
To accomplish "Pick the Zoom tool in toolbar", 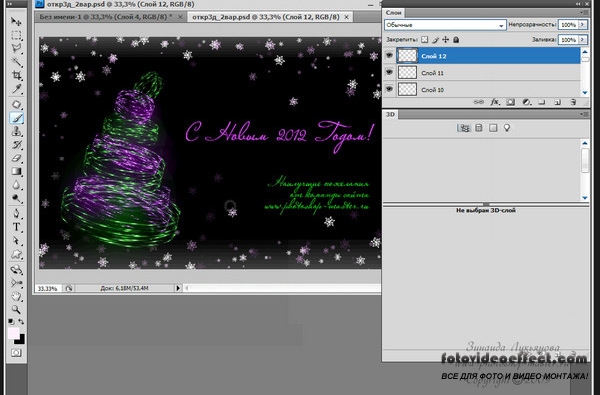I will click(x=16, y=309).
